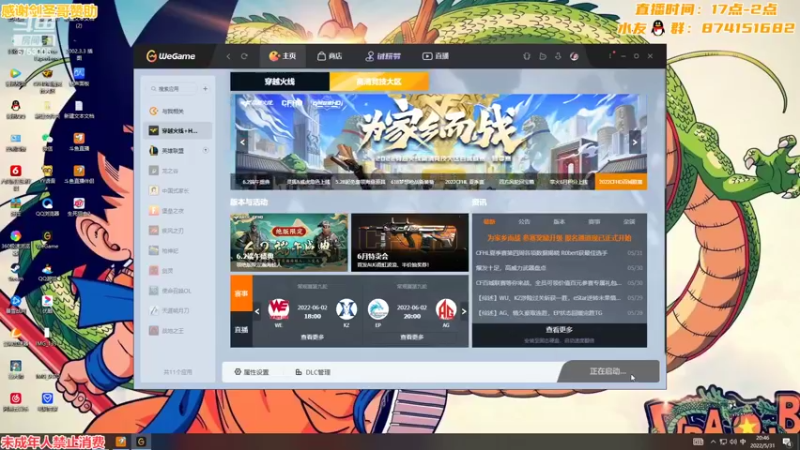Open the 商店 store tab
800x450 pixels.
pyautogui.click(x=330, y=56)
